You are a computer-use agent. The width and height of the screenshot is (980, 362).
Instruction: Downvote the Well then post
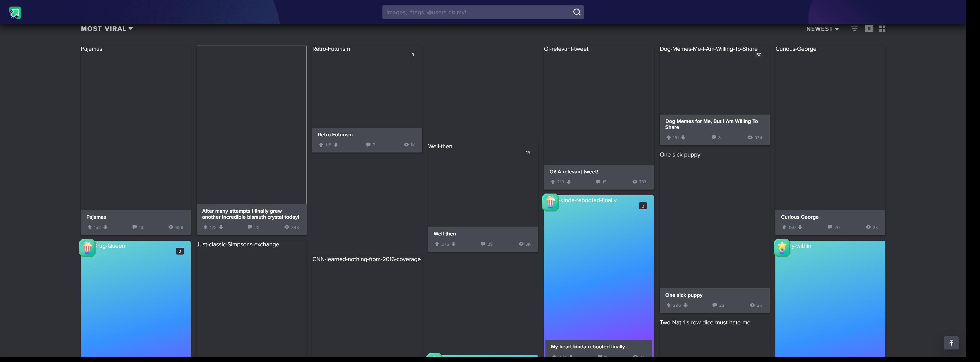(x=453, y=244)
